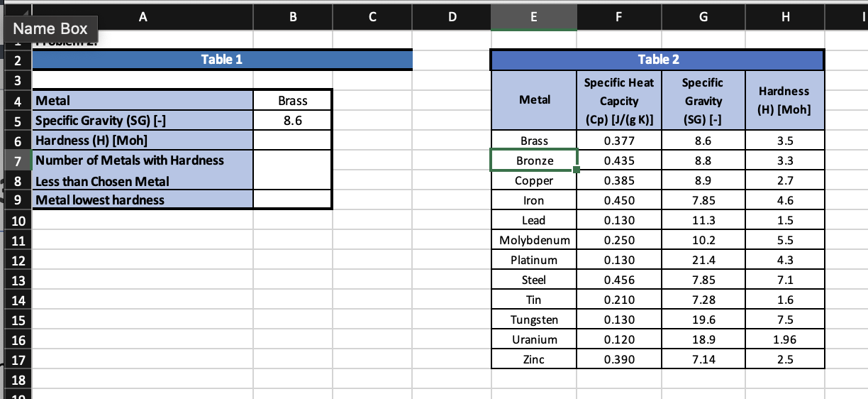Click Platinum specific gravity 21.4
This screenshot has height=399, width=868.
(x=703, y=260)
